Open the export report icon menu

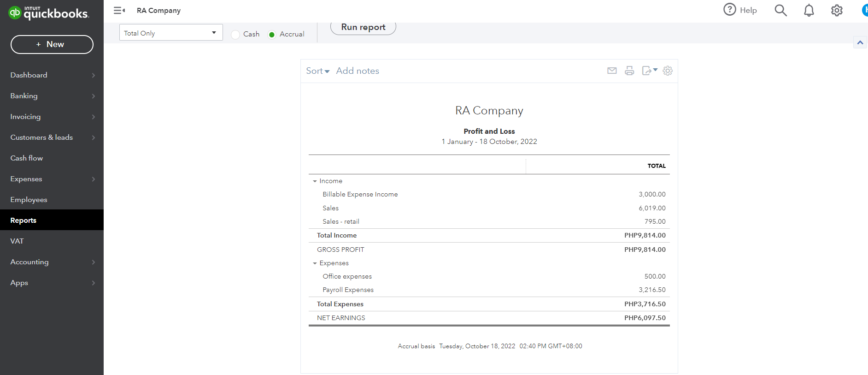point(649,71)
